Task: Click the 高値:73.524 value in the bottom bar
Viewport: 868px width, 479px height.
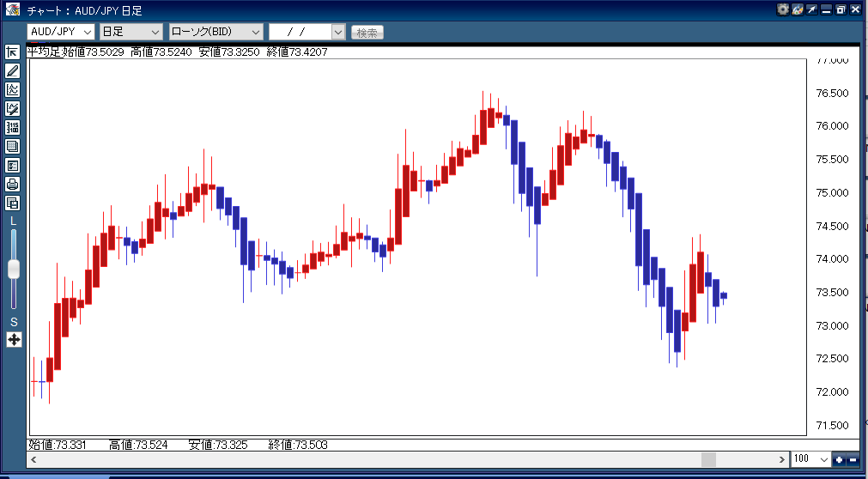Action: click(x=138, y=445)
